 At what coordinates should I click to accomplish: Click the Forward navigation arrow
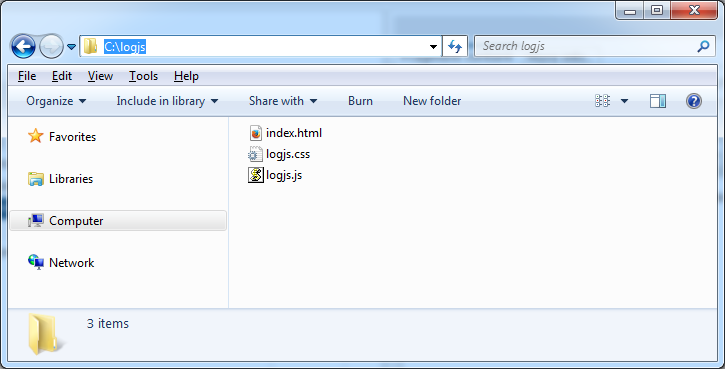(x=51, y=46)
